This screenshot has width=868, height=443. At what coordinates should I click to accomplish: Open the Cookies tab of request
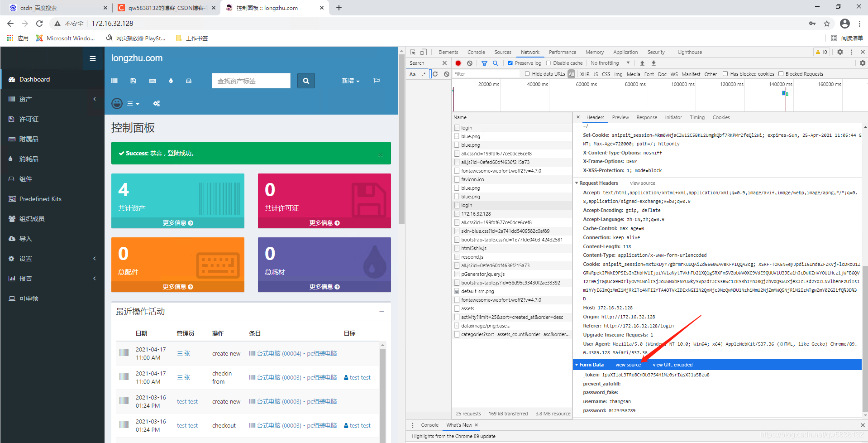(721, 117)
